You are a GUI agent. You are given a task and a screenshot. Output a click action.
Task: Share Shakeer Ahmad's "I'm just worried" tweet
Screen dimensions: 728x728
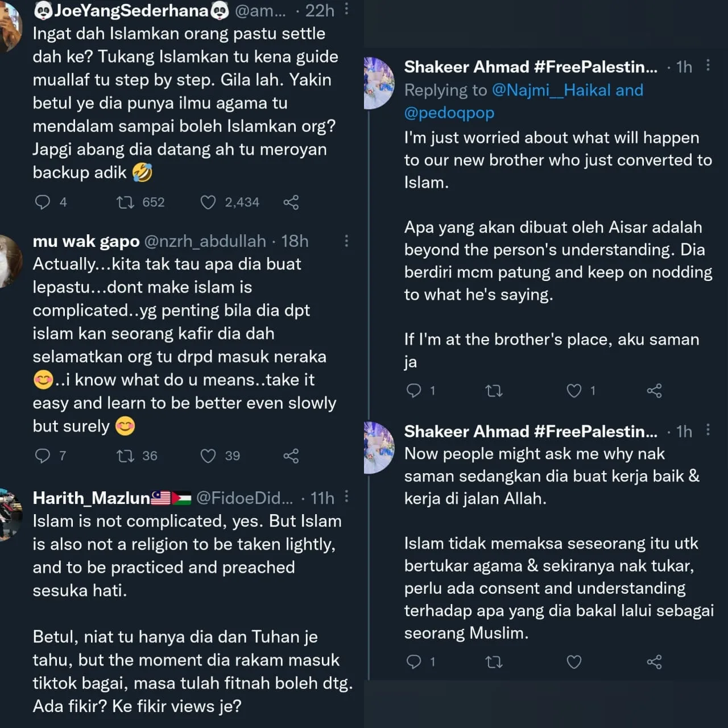654,390
